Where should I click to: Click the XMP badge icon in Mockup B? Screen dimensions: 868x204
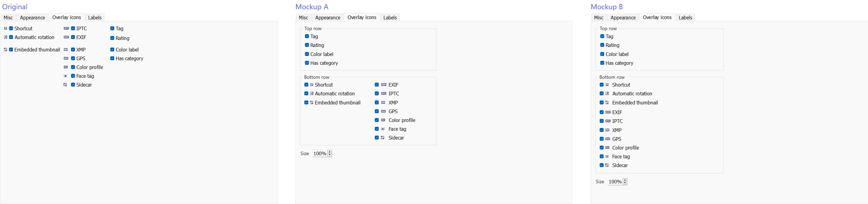607,130
